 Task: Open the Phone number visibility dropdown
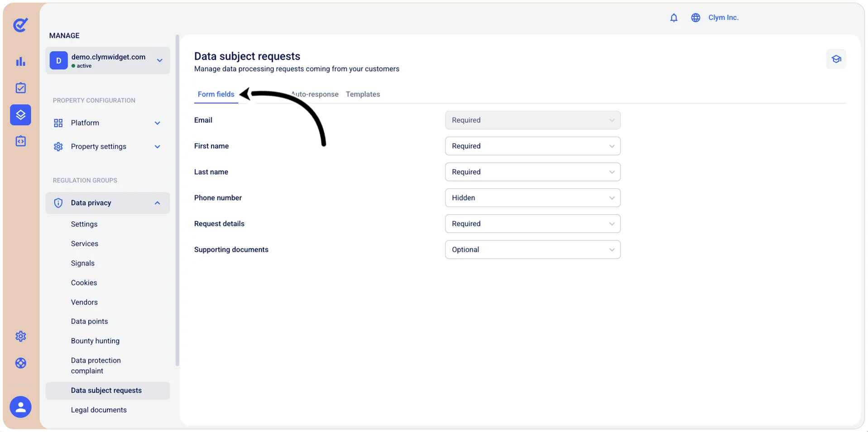click(x=532, y=198)
